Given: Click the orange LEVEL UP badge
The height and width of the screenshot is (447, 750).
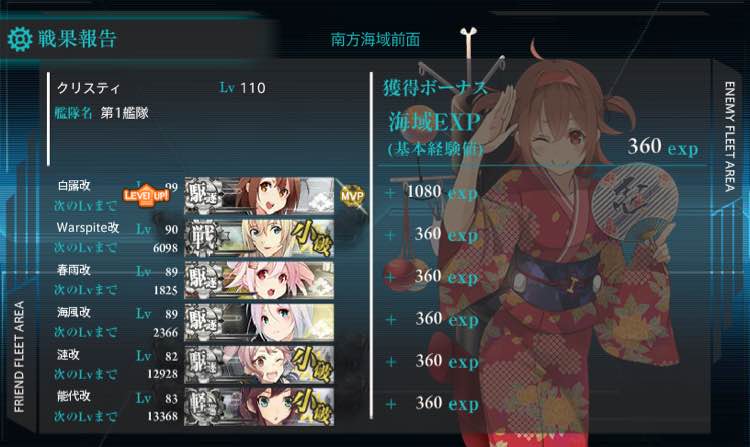Looking at the screenshot, I should point(146,196).
